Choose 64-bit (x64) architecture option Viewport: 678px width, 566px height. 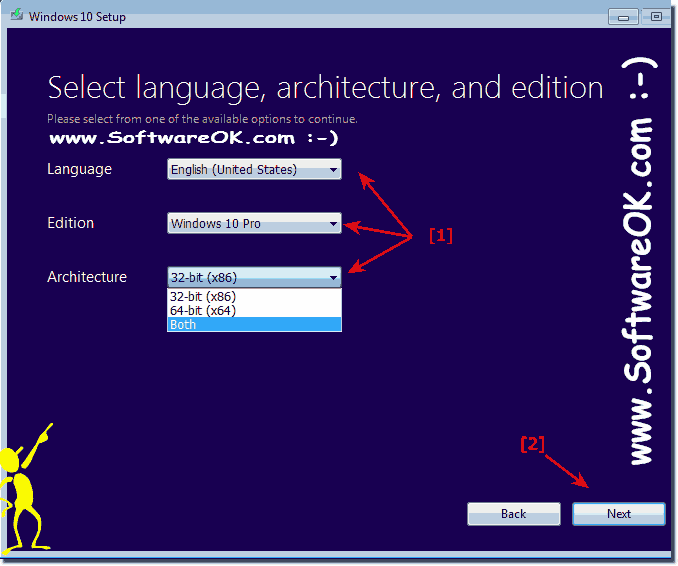click(x=254, y=310)
